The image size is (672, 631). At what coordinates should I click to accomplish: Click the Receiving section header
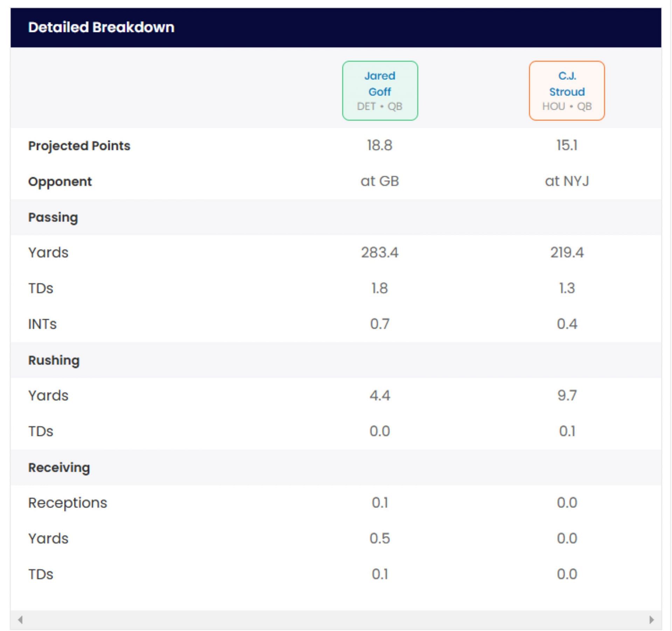coord(59,467)
